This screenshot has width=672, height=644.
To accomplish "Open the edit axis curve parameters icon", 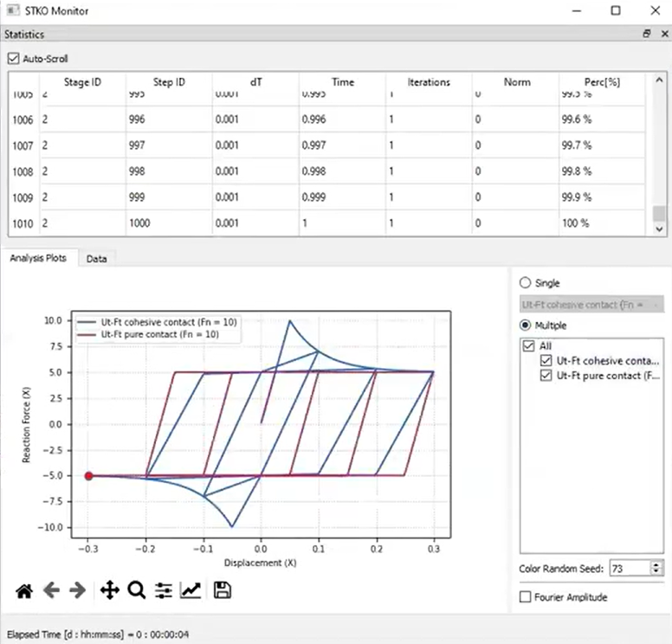I will coord(191,590).
